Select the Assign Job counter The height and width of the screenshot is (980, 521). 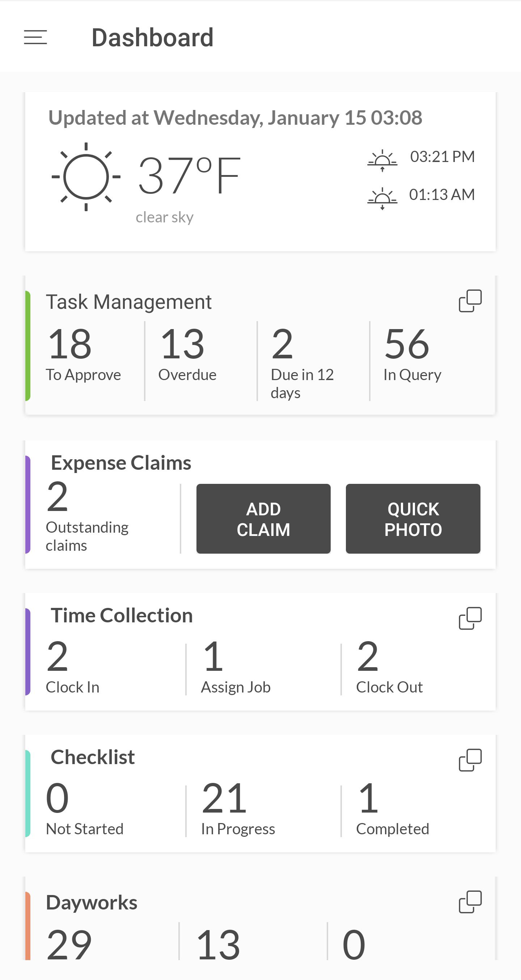[x=236, y=668]
